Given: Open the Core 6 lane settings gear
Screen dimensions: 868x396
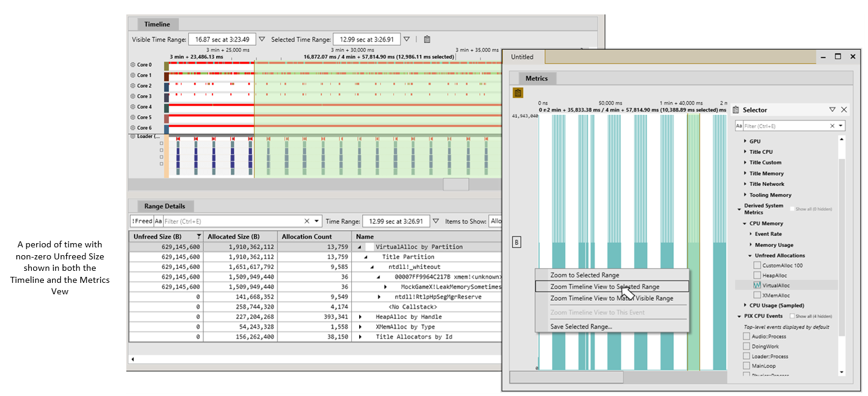Looking at the screenshot, I should [133, 128].
